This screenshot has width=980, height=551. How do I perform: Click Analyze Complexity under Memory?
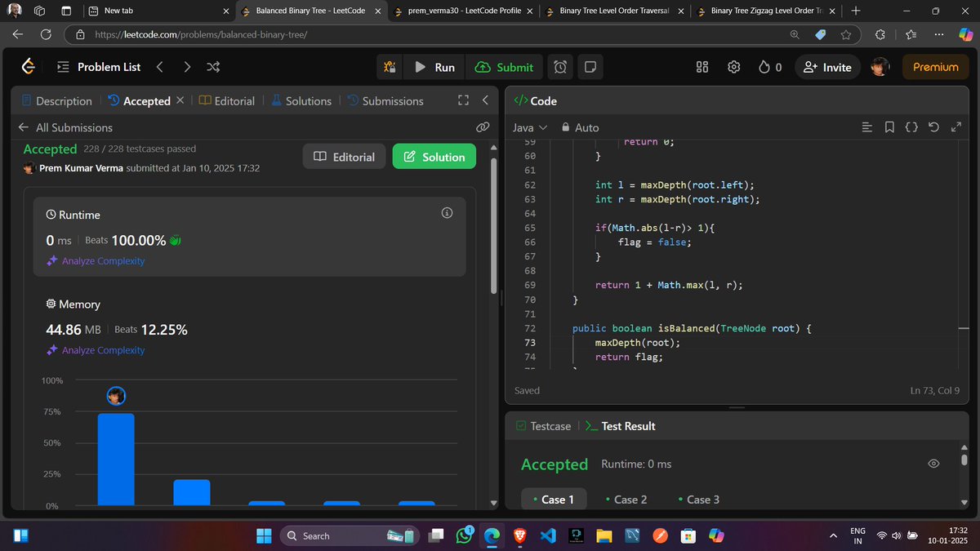pyautogui.click(x=96, y=349)
